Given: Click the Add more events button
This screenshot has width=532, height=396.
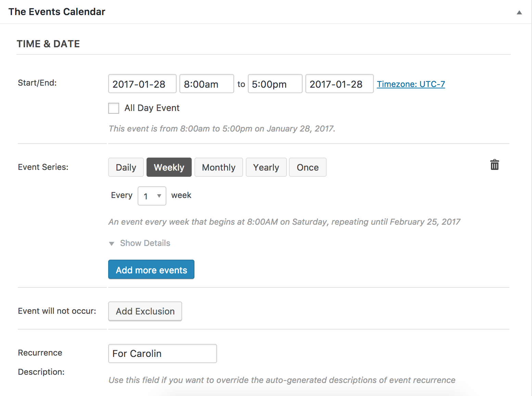Looking at the screenshot, I should (x=151, y=270).
